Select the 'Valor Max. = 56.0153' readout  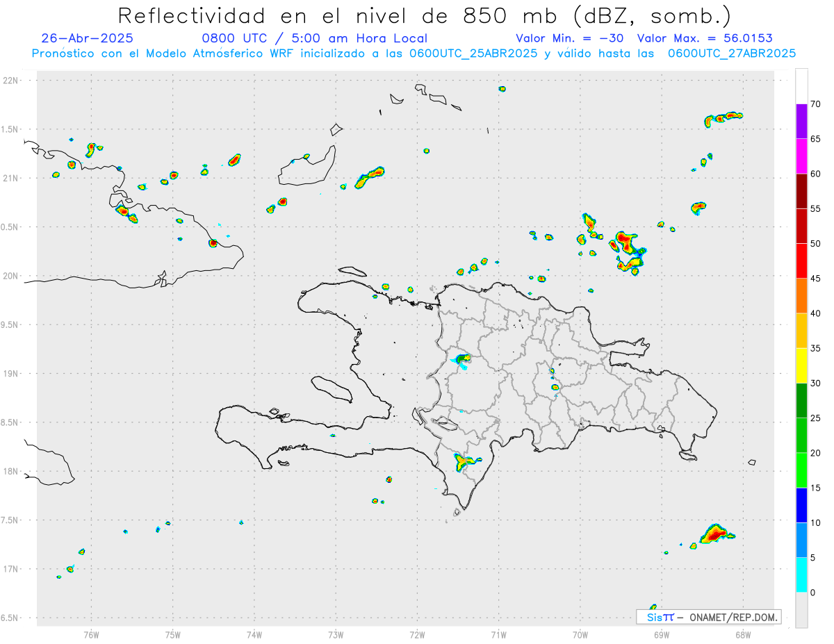pyautogui.click(x=705, y=38)
